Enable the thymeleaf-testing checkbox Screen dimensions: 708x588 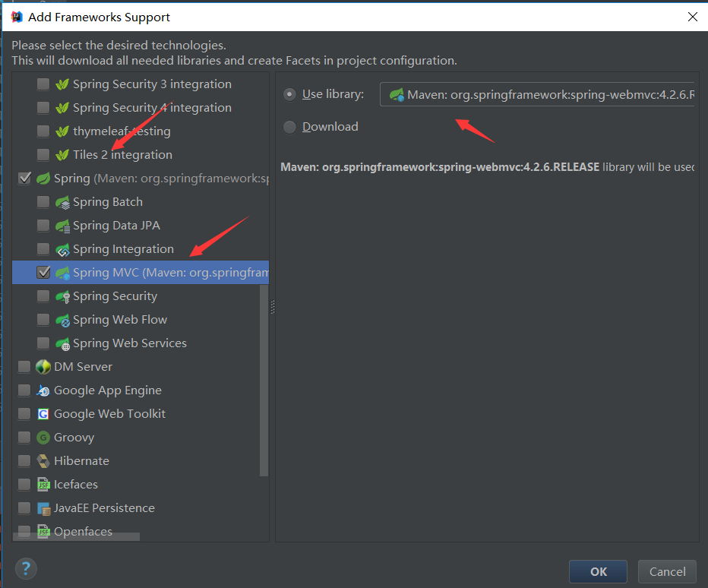pos(43,131)
